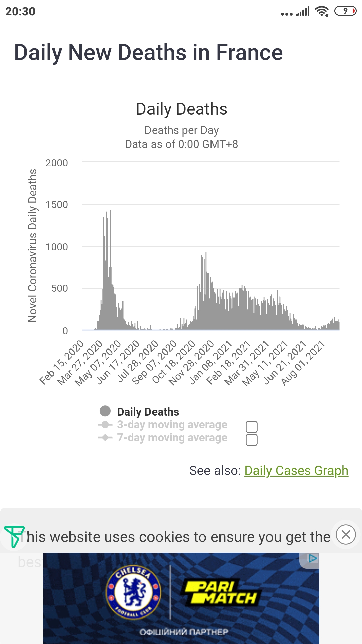
Task: Tap the battery indicator icon
Action: pos(345,11)
